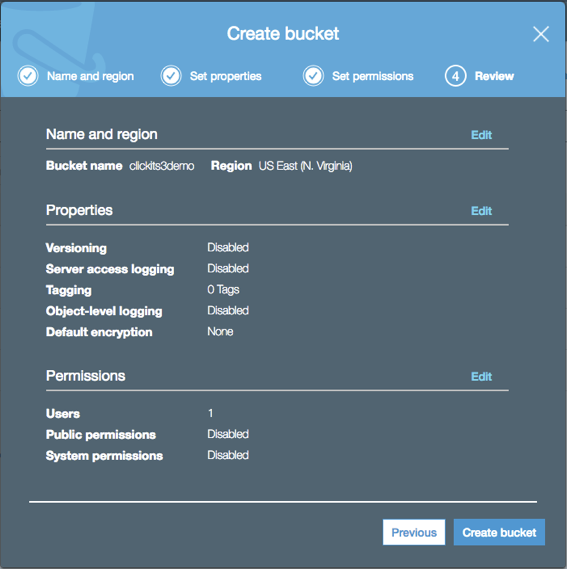Go to the Set properties step label
This screenshot has height=569, width=567.
pos(225,76)
